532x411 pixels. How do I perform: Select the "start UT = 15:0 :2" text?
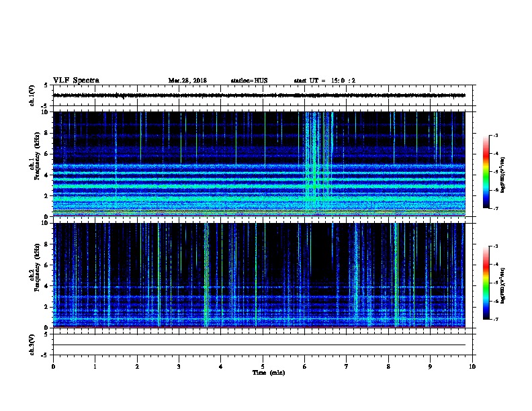click(324, 81)
